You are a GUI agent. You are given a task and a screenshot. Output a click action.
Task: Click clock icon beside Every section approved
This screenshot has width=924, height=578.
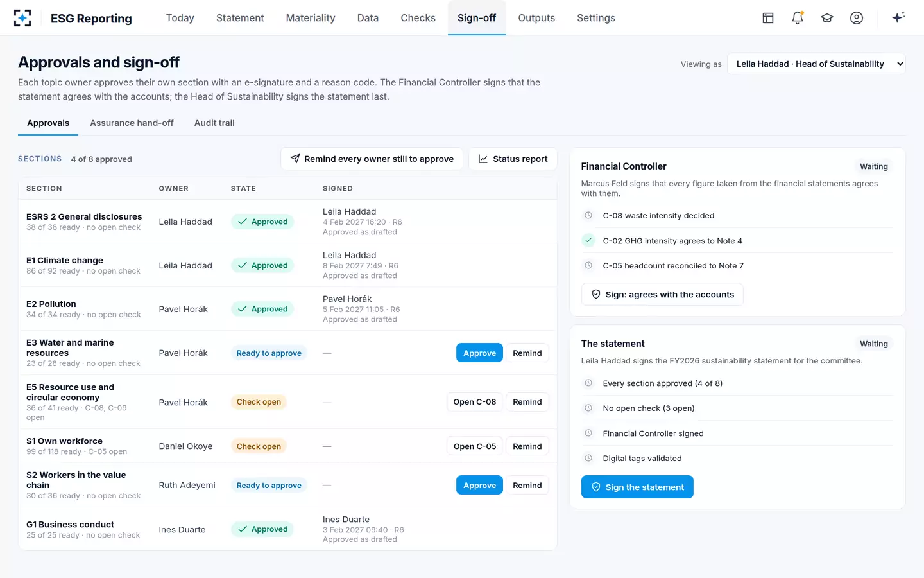[588, 383]
